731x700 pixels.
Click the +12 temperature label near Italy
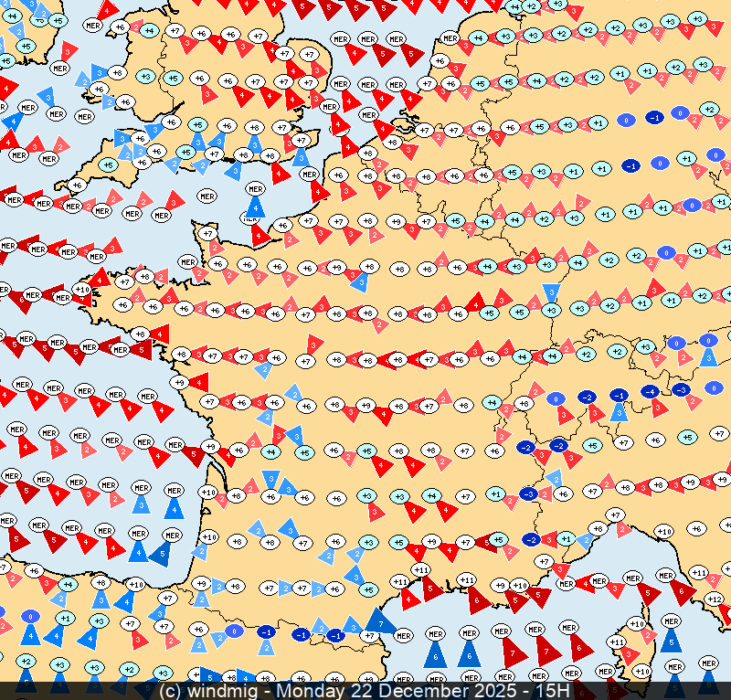[715, 599]
